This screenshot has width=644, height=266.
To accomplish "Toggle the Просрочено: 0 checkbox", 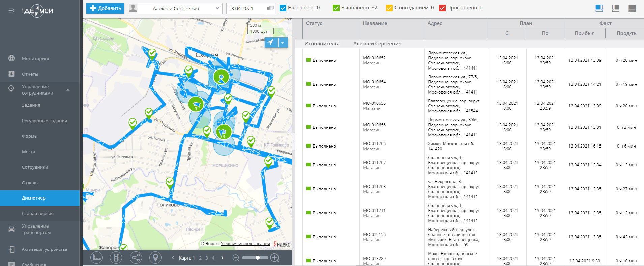I will click(x=442, y=8).
